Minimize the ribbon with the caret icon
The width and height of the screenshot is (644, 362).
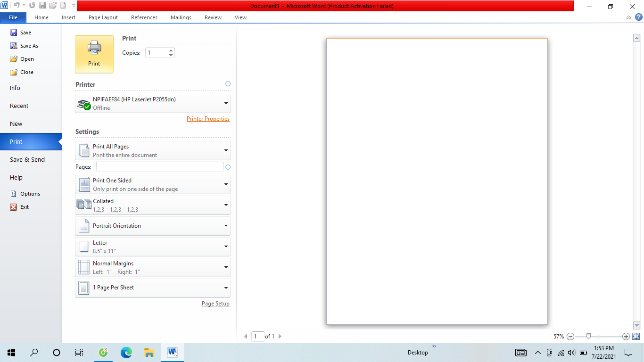(629, 17)
